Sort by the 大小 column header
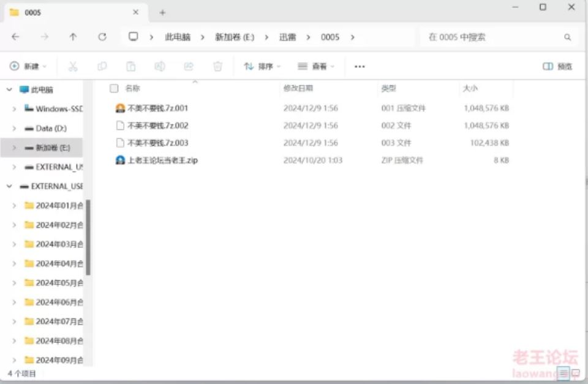The height and width of the screenshot is (384, 588). click(x=470, y=88)
